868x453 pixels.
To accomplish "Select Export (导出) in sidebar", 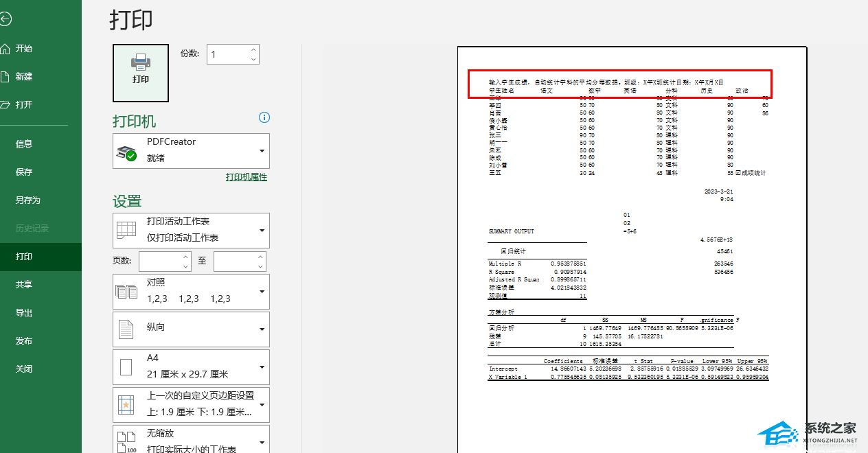I will click(x=24, y=313).
